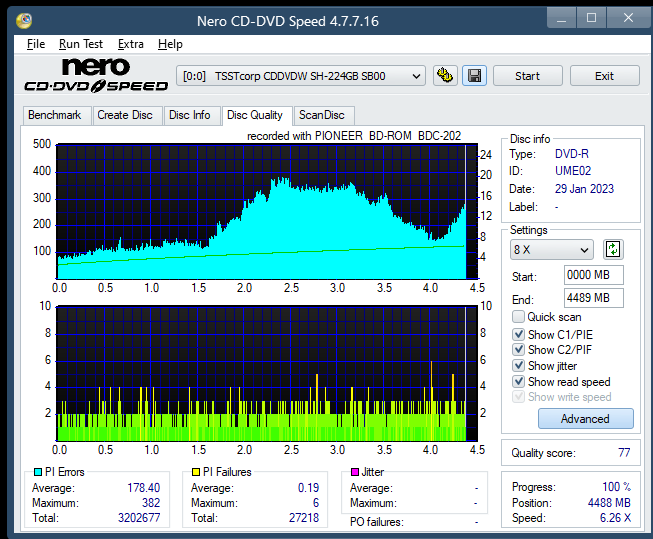The image size is (653, 539).
Task: Click the Quality score value 77
Action: [624, 452]
